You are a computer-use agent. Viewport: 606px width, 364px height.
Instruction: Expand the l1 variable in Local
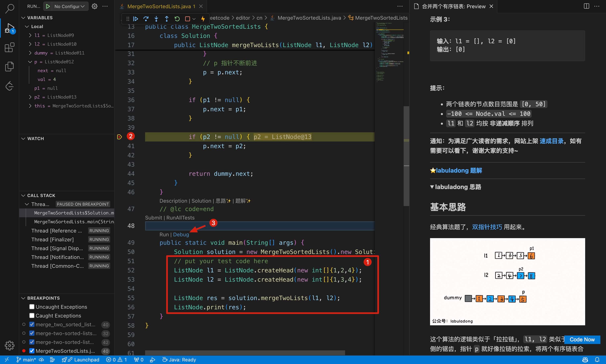30,35
